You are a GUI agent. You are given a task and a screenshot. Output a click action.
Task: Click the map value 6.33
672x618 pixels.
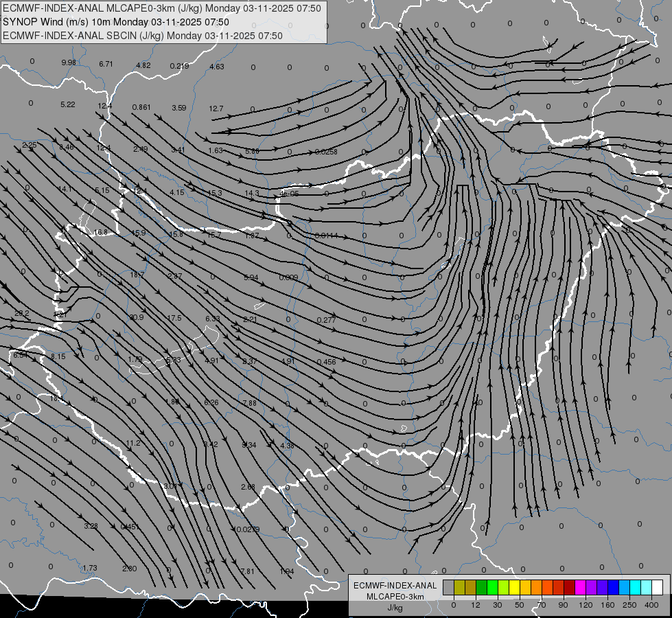pyautogui.click(x=213, y=319)
